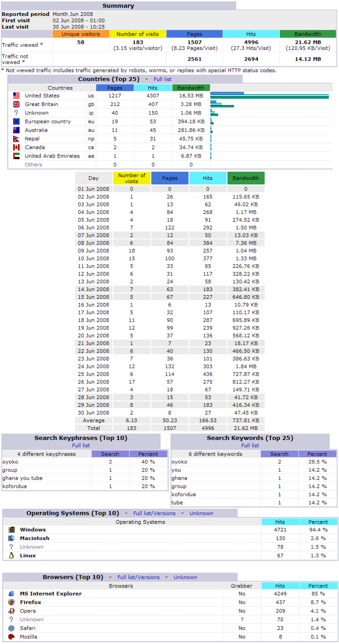
Task: Open Operating Systems Unknown link
Action: [201, 513]
